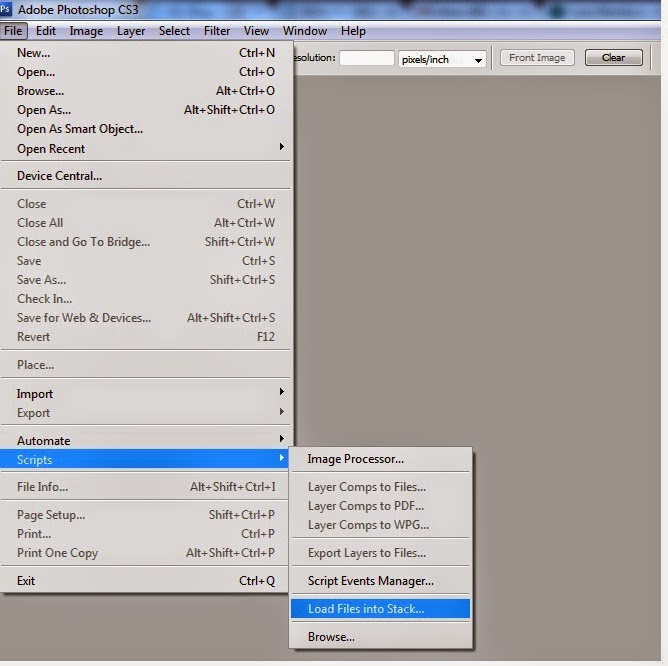The width and height of the screenshot is (668, 666).
Task: Open the File menu
Action: [x=13, y=31]
